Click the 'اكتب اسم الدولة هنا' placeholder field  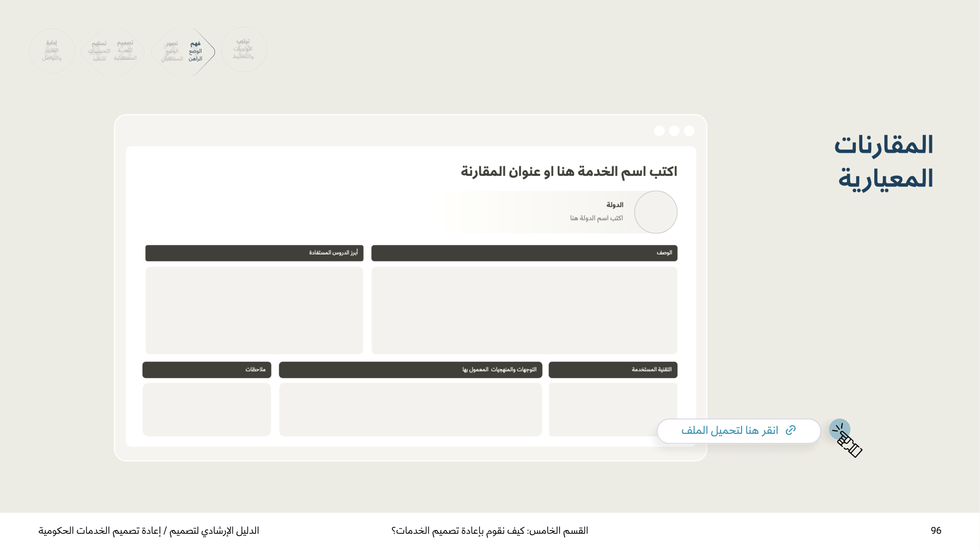point(596,218)
